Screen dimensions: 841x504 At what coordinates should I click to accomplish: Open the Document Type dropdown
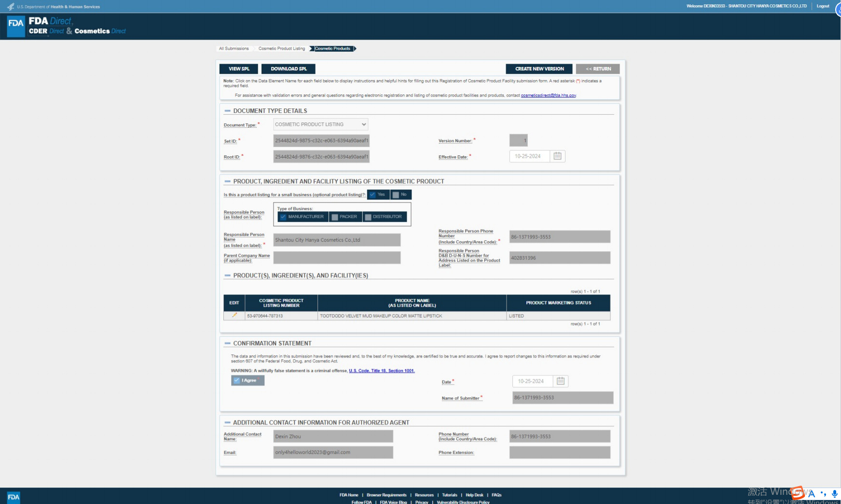click(x=320, y=124)
